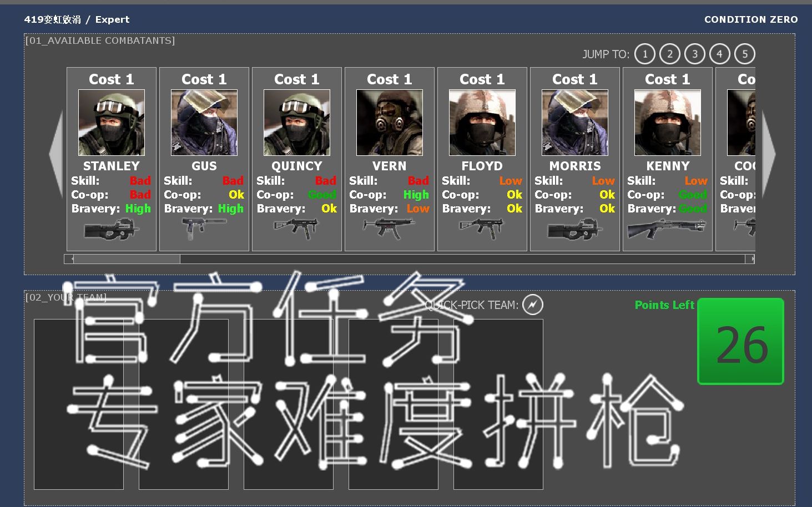Click the KENNY name label

point(668,166)
